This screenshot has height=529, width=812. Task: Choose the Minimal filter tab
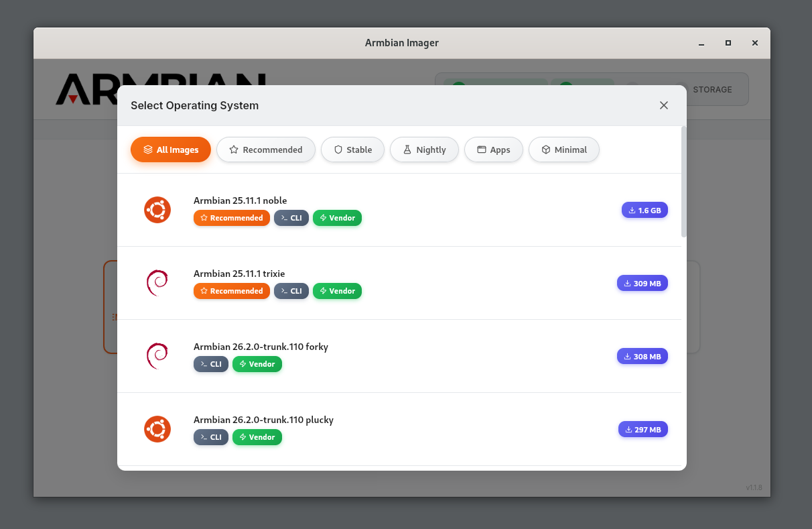click(564, 150)
